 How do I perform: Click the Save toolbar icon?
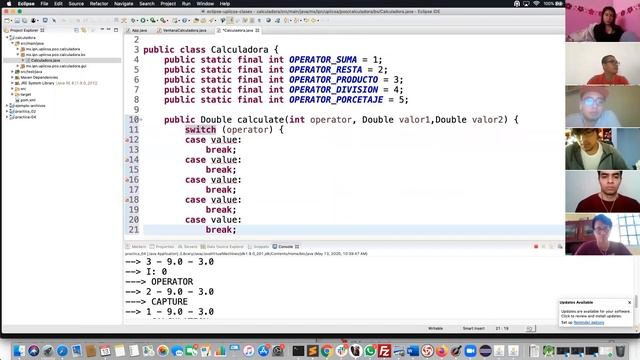pos(17,20)
